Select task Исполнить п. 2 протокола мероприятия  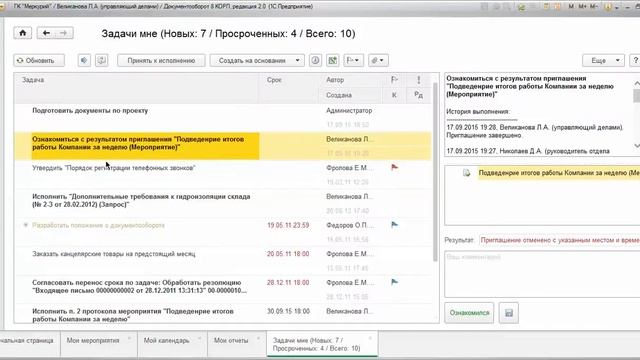(x=133, y=315)
